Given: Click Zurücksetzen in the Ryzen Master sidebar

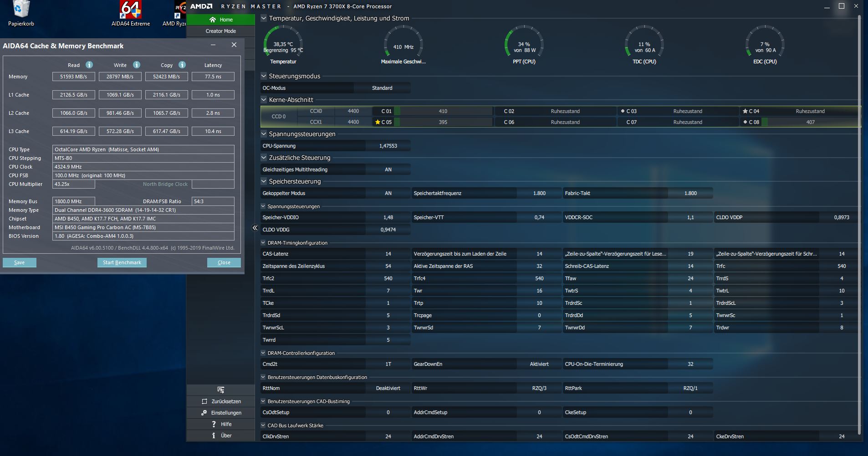Looking at the screenshot, I should pyautogui.click(x=221, y=401).
